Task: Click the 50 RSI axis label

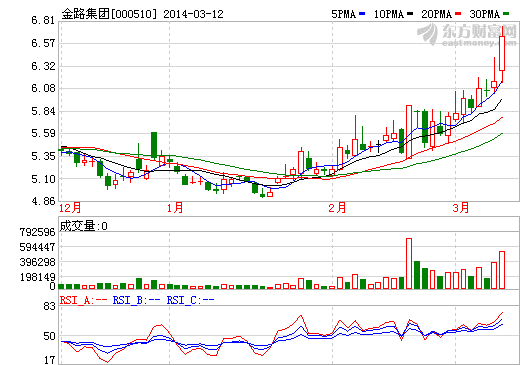Action: point(49,336)
